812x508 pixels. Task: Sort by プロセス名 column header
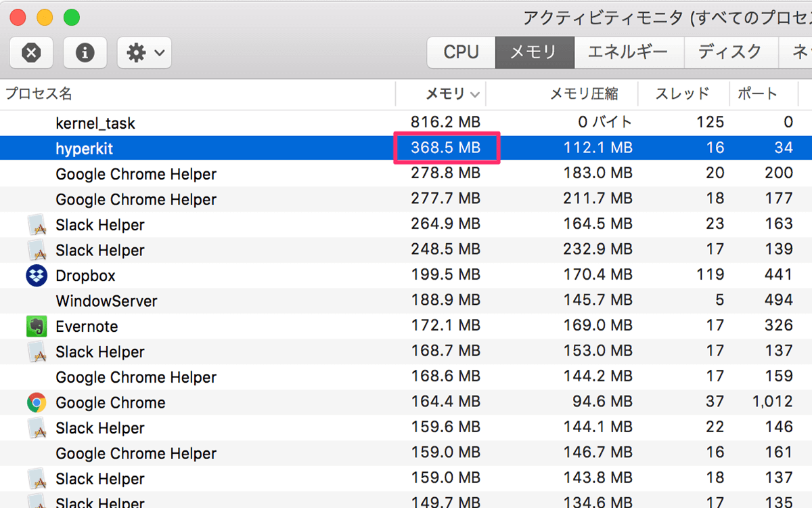pyautogui.click(x=39, y=93)
